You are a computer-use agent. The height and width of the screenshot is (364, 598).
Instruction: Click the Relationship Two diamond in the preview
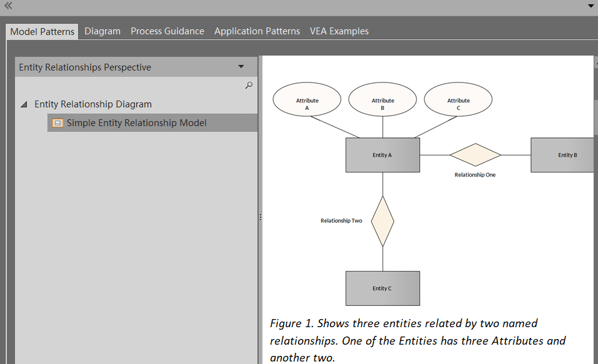click(x=382, y=221)
